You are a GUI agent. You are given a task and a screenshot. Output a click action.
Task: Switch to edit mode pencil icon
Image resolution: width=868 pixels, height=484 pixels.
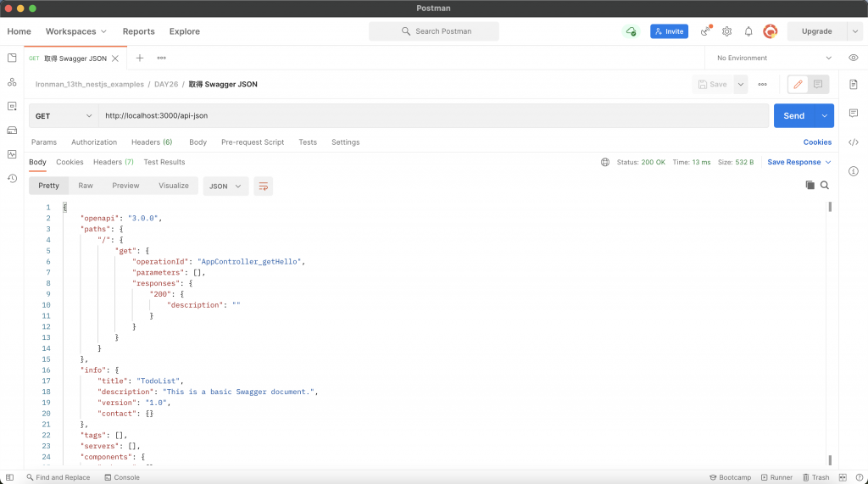(798, 84)
